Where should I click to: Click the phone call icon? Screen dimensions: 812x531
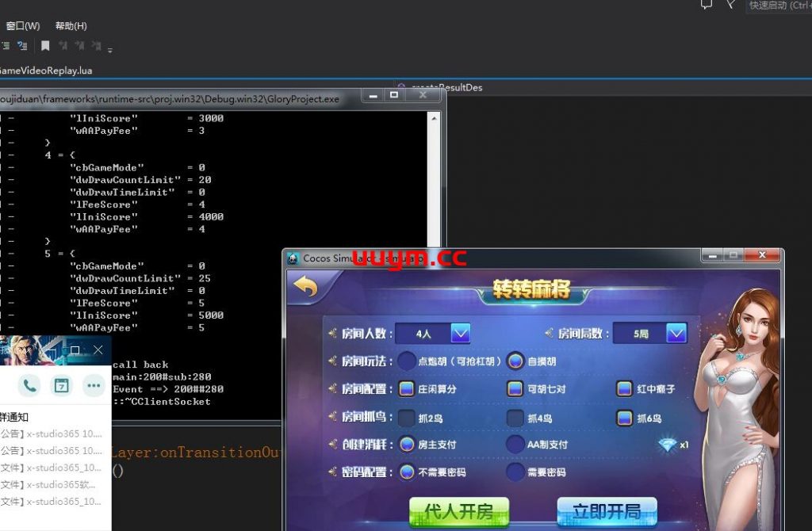point(30,386)
